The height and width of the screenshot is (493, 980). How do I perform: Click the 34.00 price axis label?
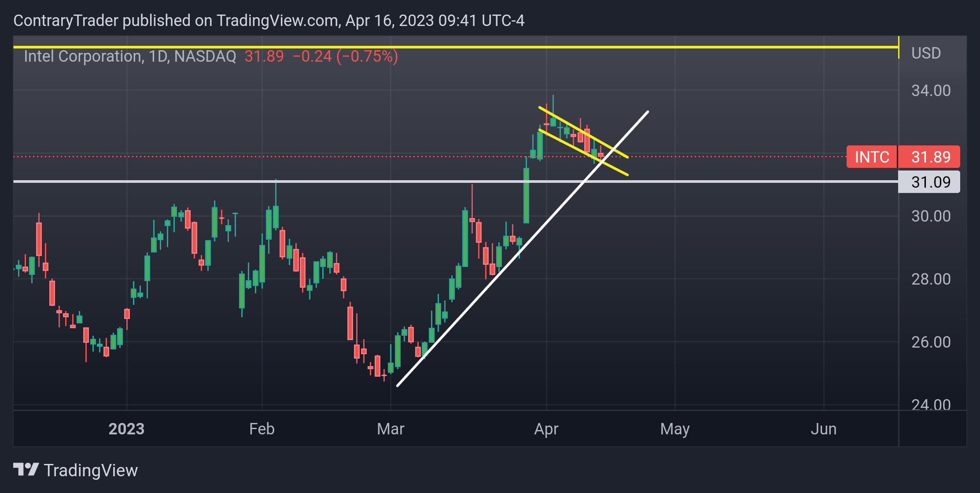click(x=931, y=91)
